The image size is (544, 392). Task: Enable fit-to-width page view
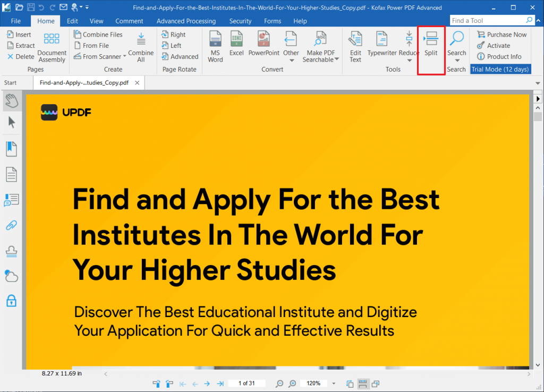pos(363,384)
